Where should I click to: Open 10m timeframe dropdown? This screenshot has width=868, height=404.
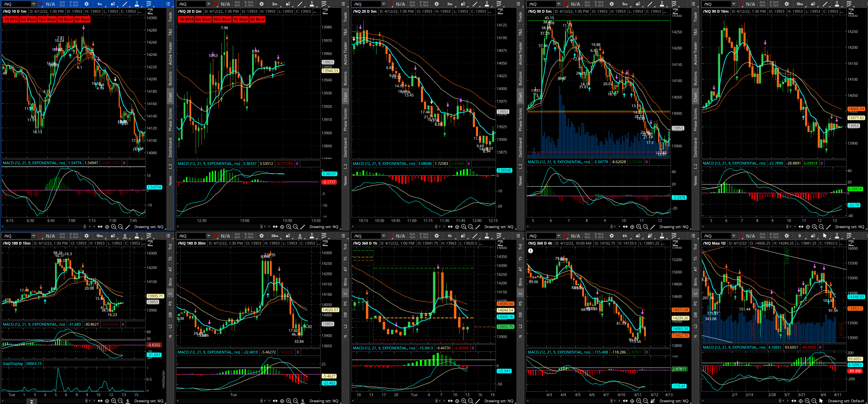tap(800, 4)
